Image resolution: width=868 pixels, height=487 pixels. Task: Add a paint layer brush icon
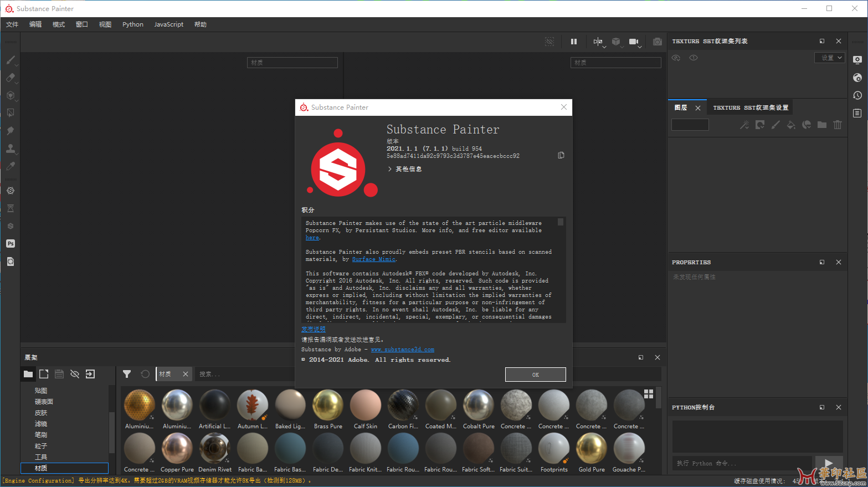(x=775, y=125)
